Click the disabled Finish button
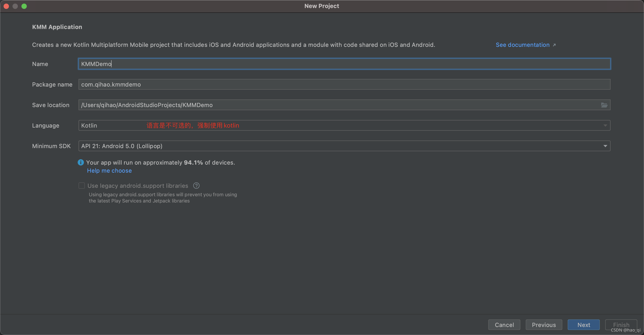644x335 pixels. click(621, 325)
